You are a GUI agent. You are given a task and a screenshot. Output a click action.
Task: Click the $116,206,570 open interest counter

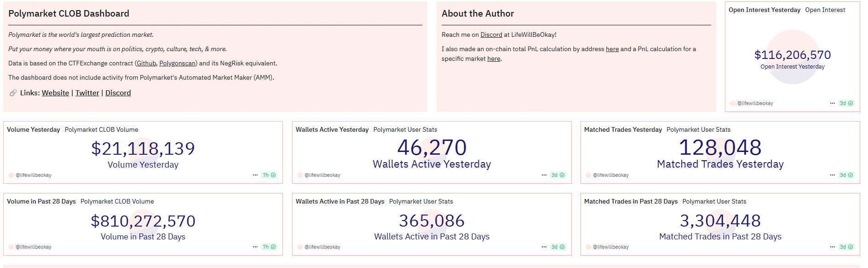point(793,55)
